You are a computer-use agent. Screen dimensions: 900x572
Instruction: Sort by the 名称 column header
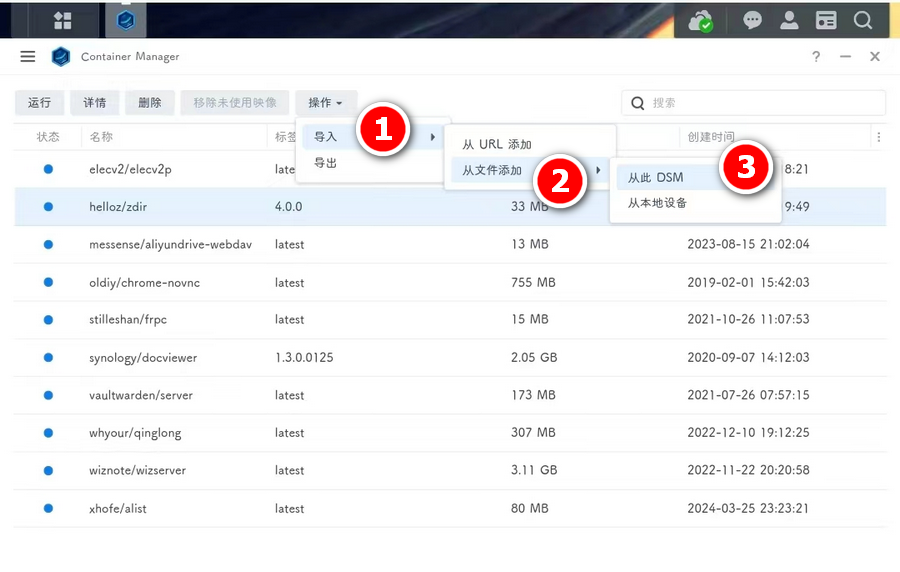tap(101, 137)
